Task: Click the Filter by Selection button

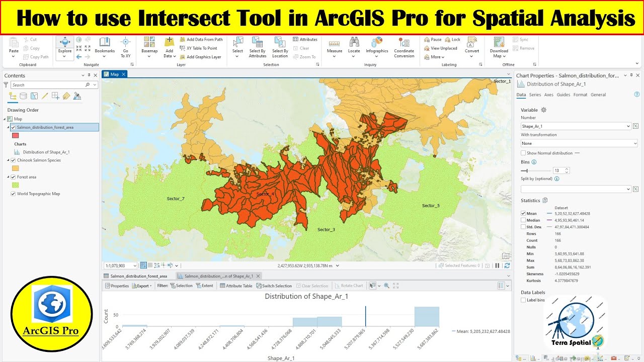Action: (181, 286)
